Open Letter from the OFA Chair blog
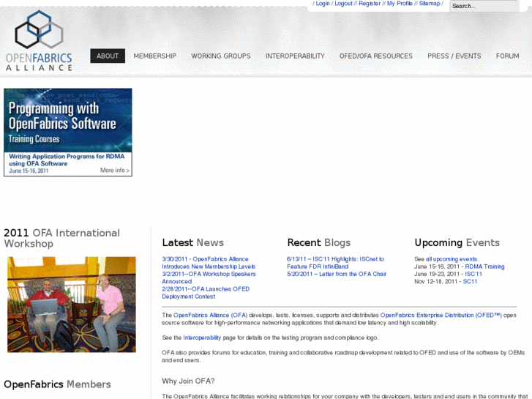This screenshot has height=399, width=532. (x=337, y=274)
